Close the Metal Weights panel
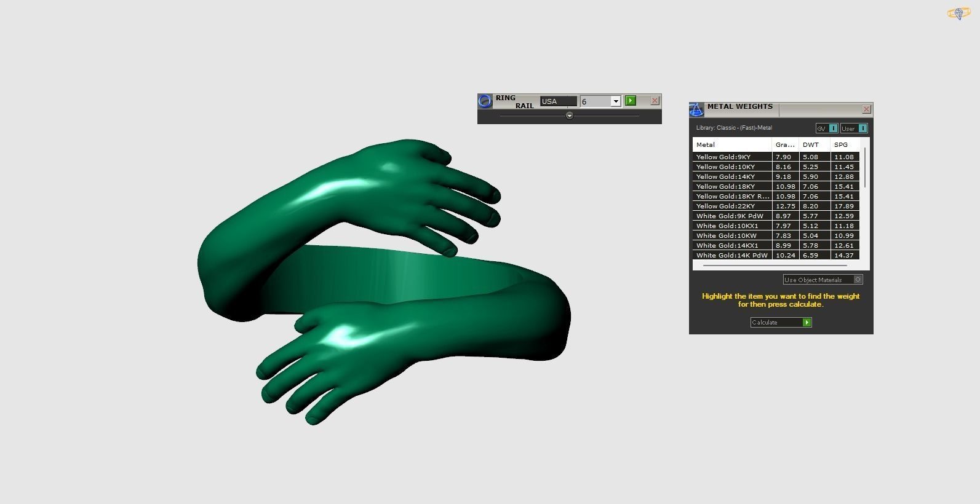 tap(866, 109)
